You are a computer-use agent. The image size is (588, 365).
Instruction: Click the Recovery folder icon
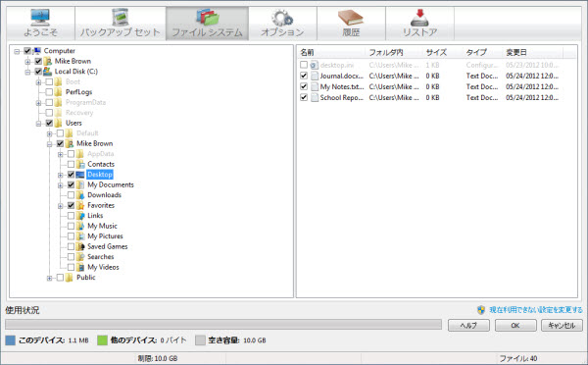pos(58,113)
